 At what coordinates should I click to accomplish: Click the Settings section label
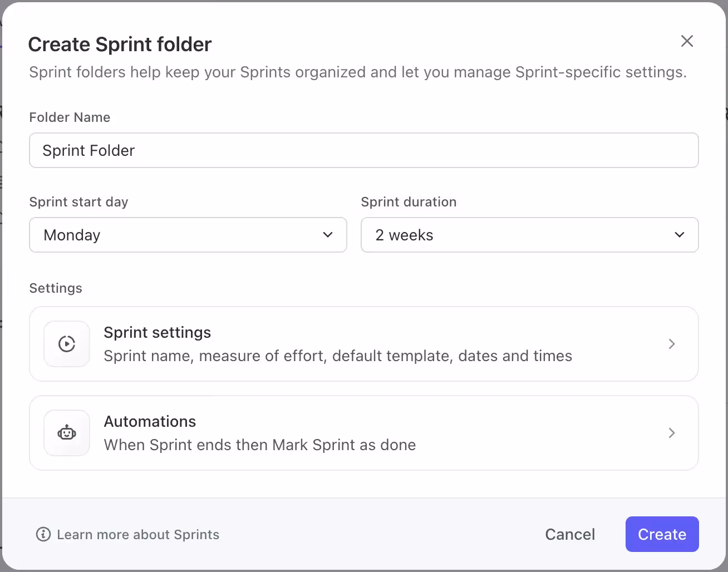(x=55, y=288)
